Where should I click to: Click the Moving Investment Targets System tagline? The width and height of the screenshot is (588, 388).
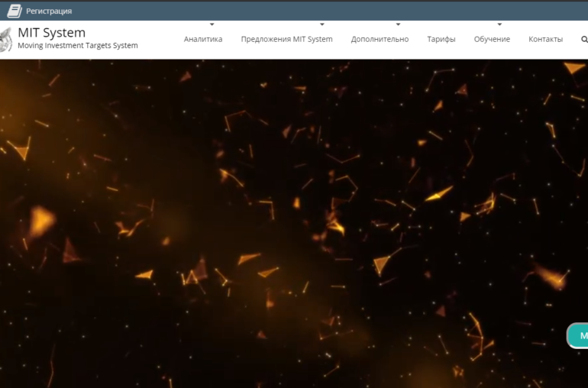click(x=78, y=46)
